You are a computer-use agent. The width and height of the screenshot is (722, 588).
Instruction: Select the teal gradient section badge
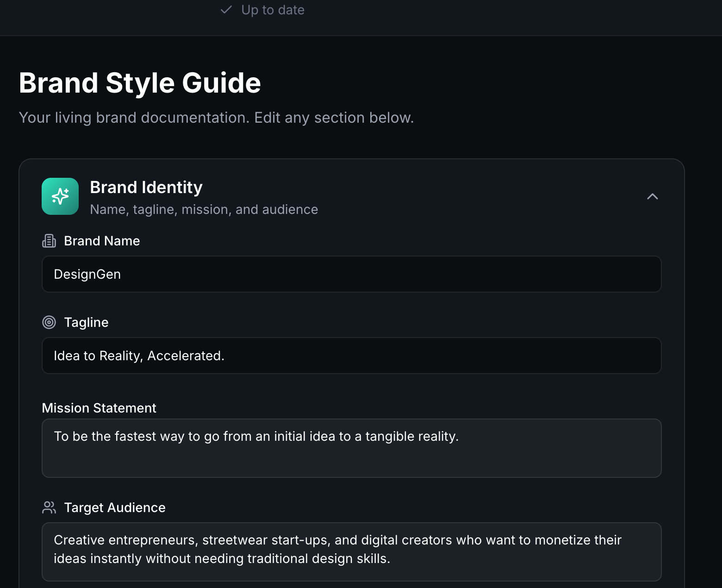point(60,196)
